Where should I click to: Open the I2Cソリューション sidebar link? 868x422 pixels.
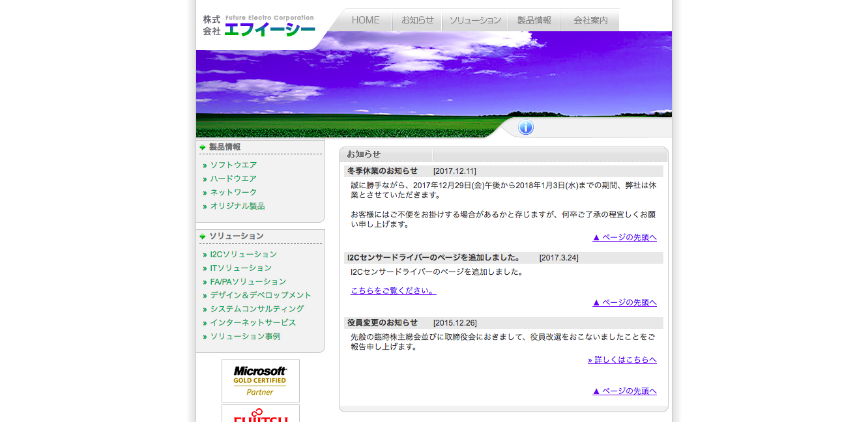coord(243,255)
